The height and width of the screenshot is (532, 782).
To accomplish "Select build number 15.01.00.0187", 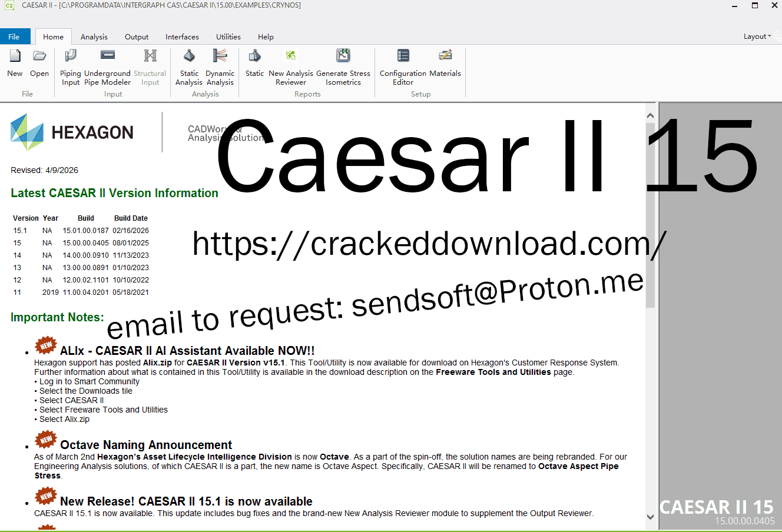I will point(86,231).
